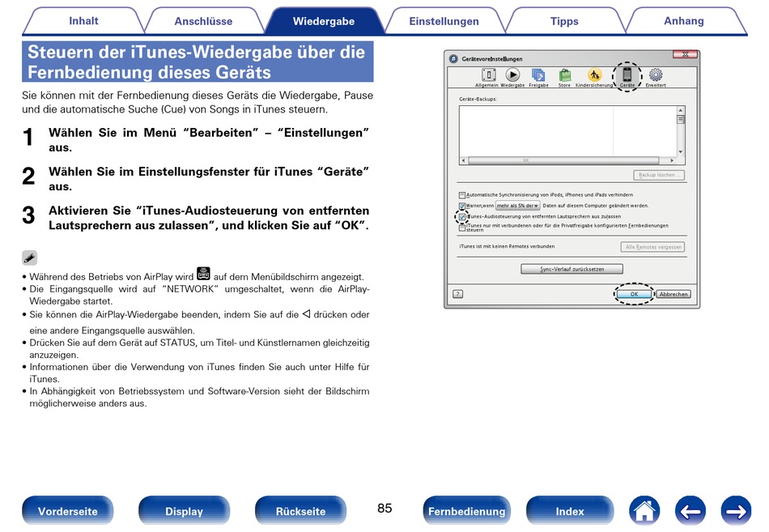The image size is (769, 532).
Task: Click the backups list horizontal scrollbar thumb
Action: tap(563, 160)
